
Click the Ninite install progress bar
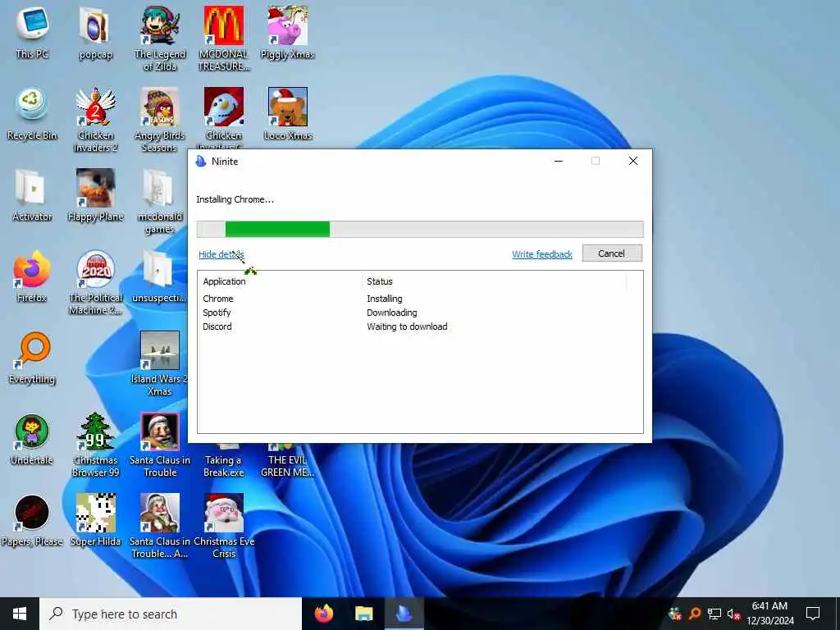pyautogui.click(x=420, y=229)
